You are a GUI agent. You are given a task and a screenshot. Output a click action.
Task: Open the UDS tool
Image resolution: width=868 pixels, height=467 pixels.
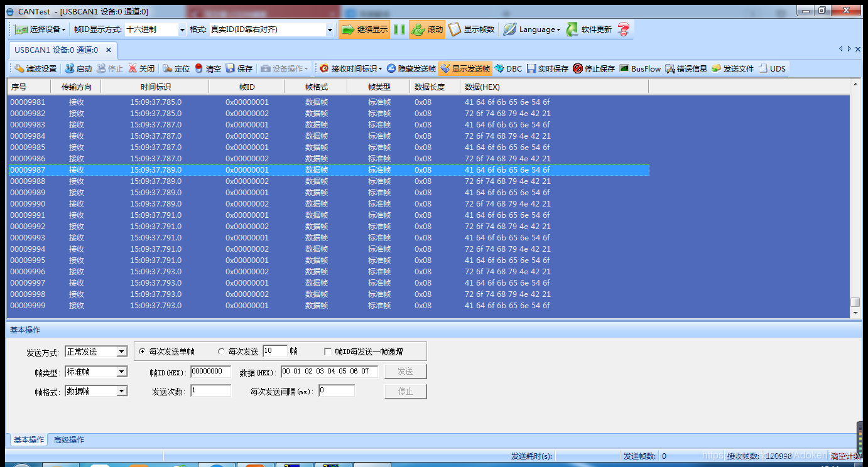pyautogui.click(x=772, y=68)
